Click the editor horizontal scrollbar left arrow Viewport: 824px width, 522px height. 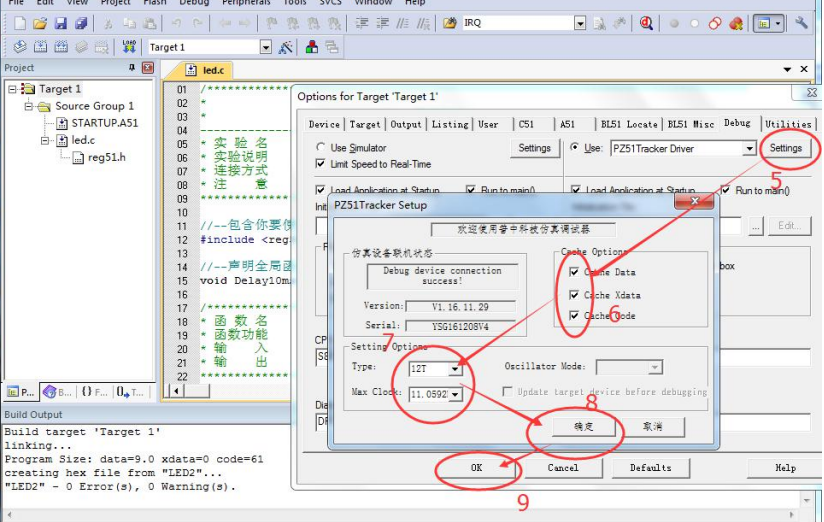pos(177,391)
